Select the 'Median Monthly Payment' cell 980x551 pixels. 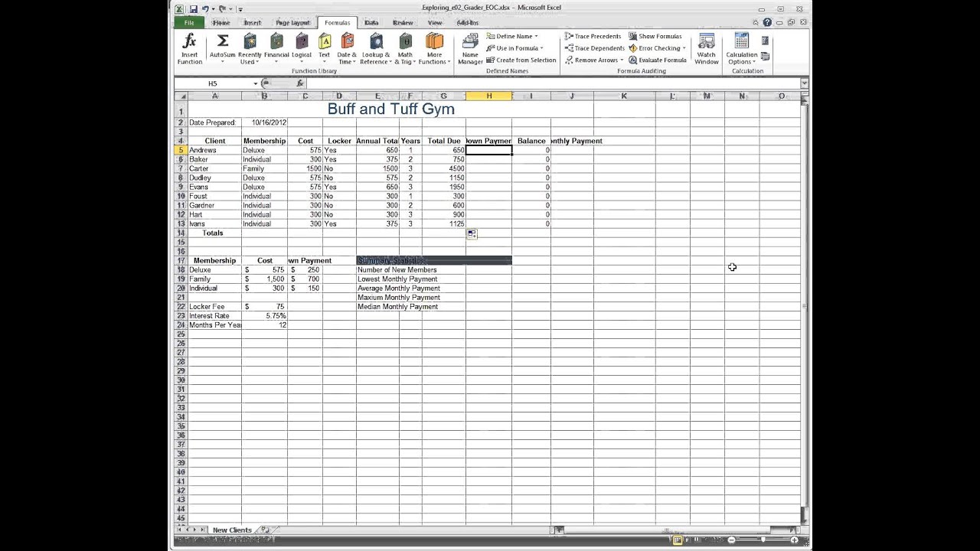click(x=397, y=306)
